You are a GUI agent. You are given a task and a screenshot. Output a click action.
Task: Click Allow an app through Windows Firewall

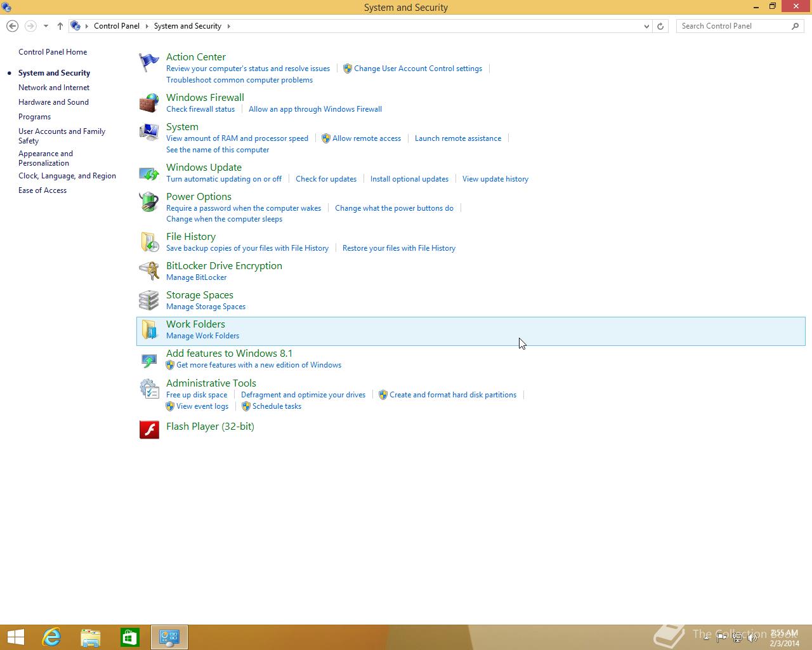pos(315,109)
